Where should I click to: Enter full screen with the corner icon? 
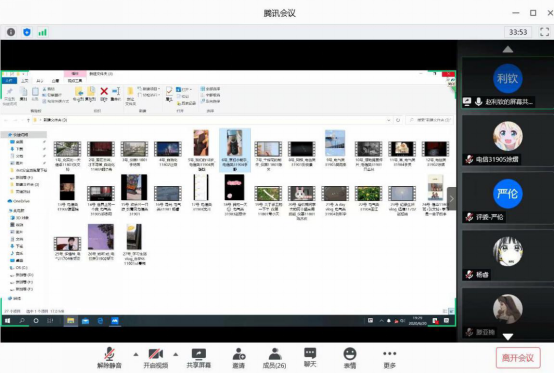pyautogui.click(x=544, y=32)
